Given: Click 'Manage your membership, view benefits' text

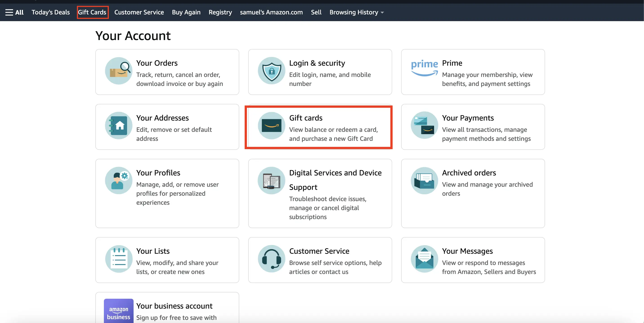Looking at the screenshot, I should pyautogui.click(x=487, y=79).
